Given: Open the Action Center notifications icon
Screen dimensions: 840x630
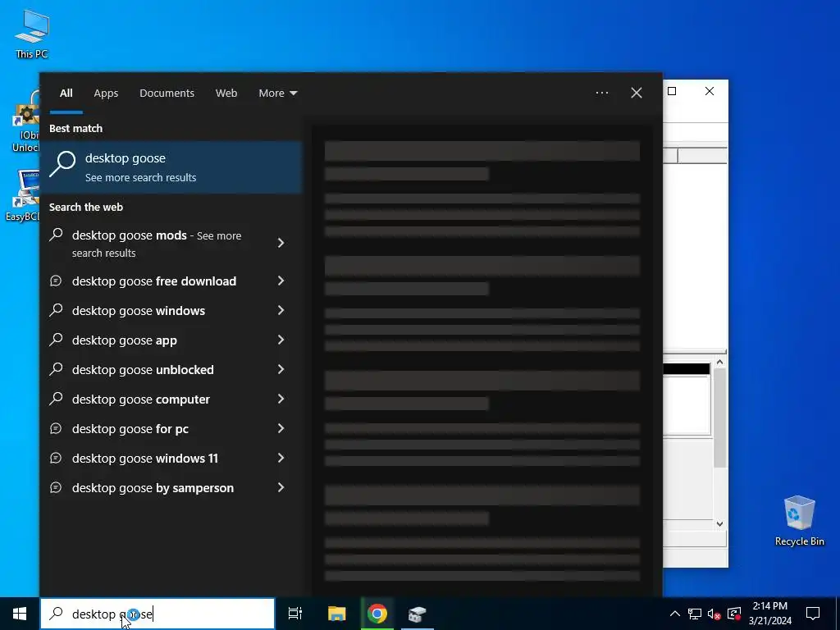Looking at the screenshot, I should click(813, 614).
